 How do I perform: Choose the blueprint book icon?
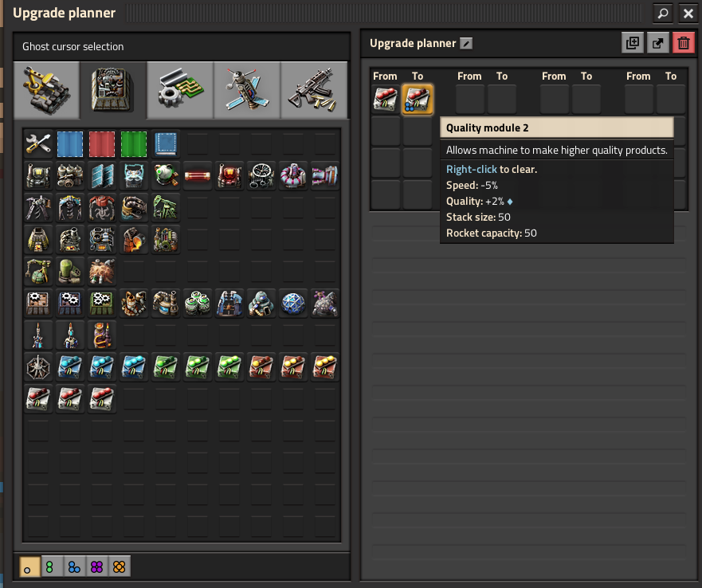(166, 143)
